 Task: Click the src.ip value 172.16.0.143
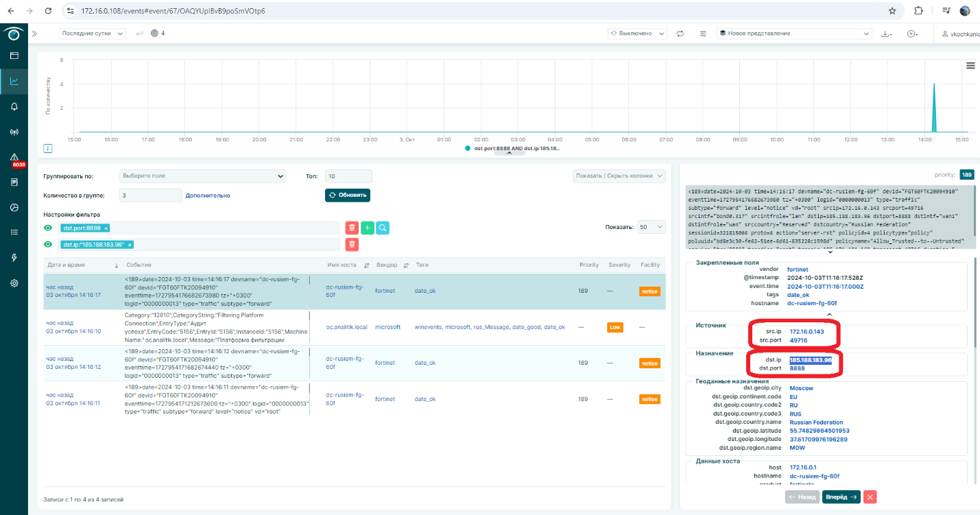806,331
